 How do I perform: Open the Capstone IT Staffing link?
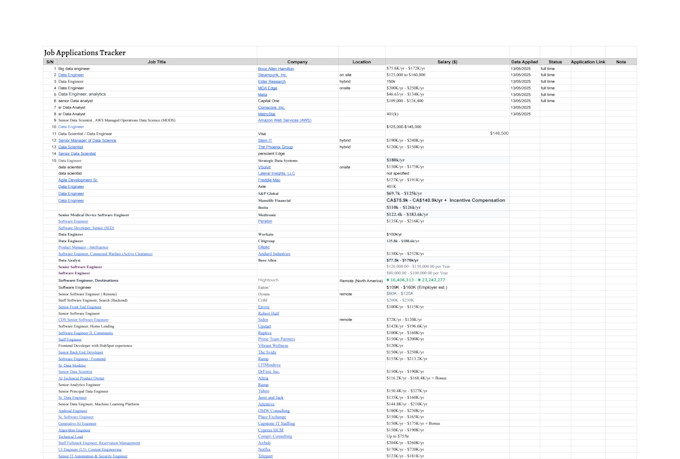coord(276,423)
